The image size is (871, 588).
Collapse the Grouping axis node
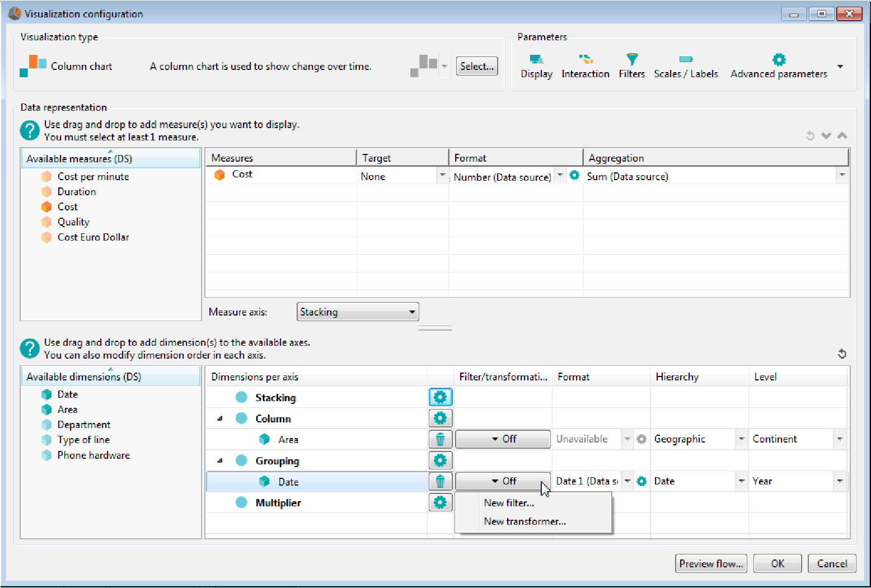pos(220,460)
